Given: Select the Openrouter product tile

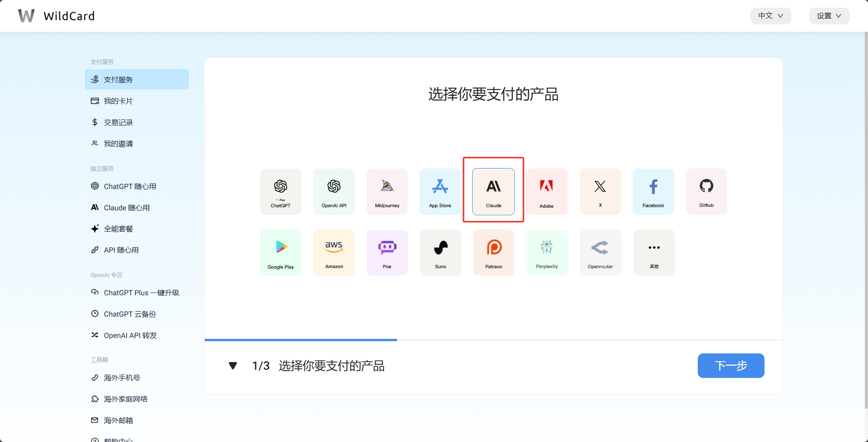Looking at the screenshot, I should pos(600,253).
